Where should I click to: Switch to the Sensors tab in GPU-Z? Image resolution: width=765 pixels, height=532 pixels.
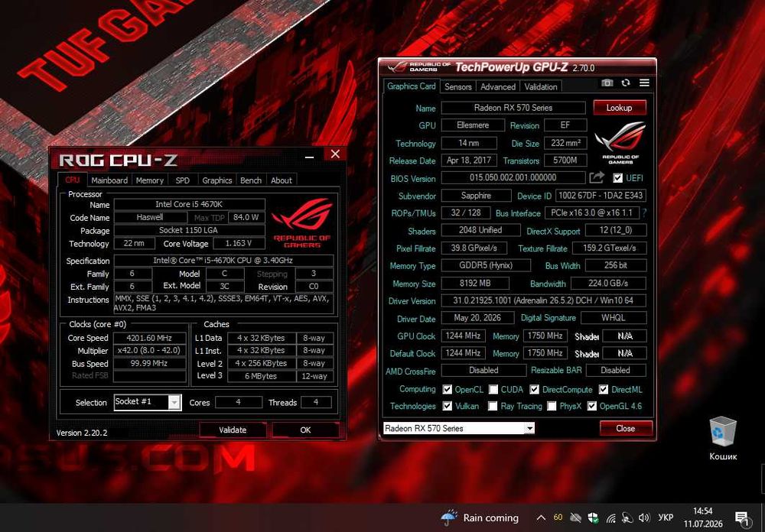click(458, 87)
